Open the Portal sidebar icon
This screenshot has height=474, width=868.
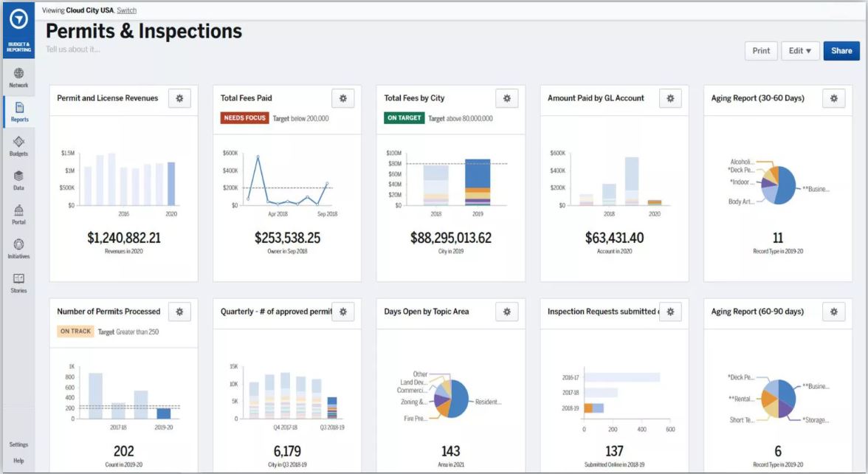point(18,214)
